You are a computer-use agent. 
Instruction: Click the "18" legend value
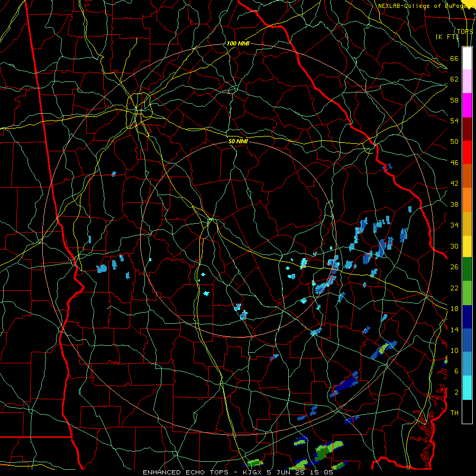454,309
